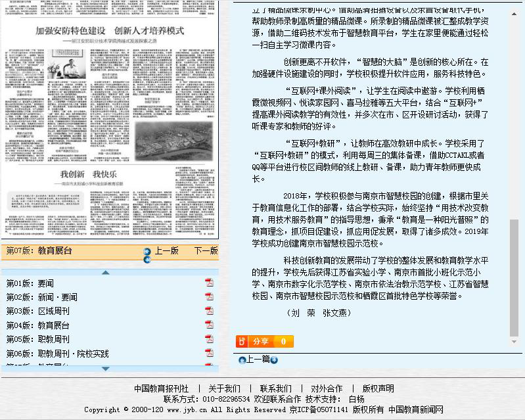Open 版权声明 footer link
Viewport: 525px width, 420px height.
[x=378, y=388]
